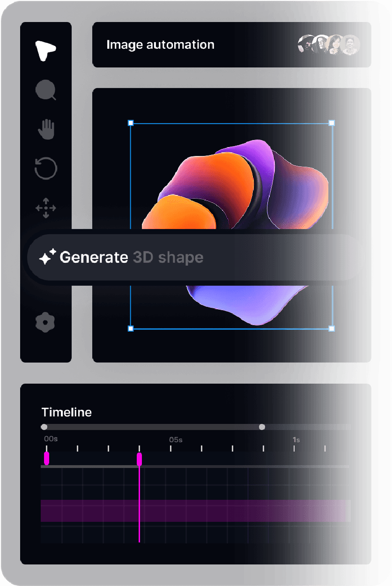Viewport: 392px width, 586px height.
Task: Click the left handle of the timeline range slider
Action: pyautogui.click(x=44, y=427)
